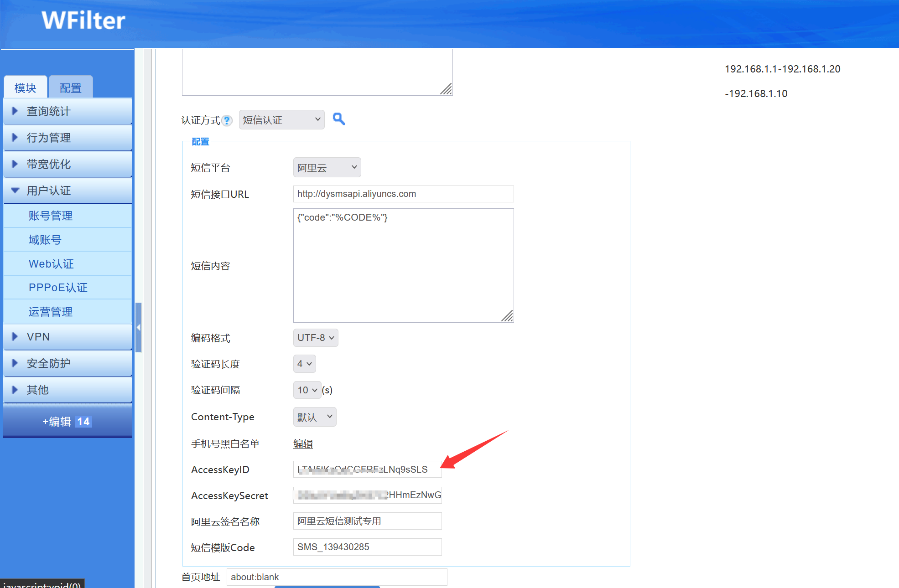Open the 短信平台 阿里云 dropdown

327,168
